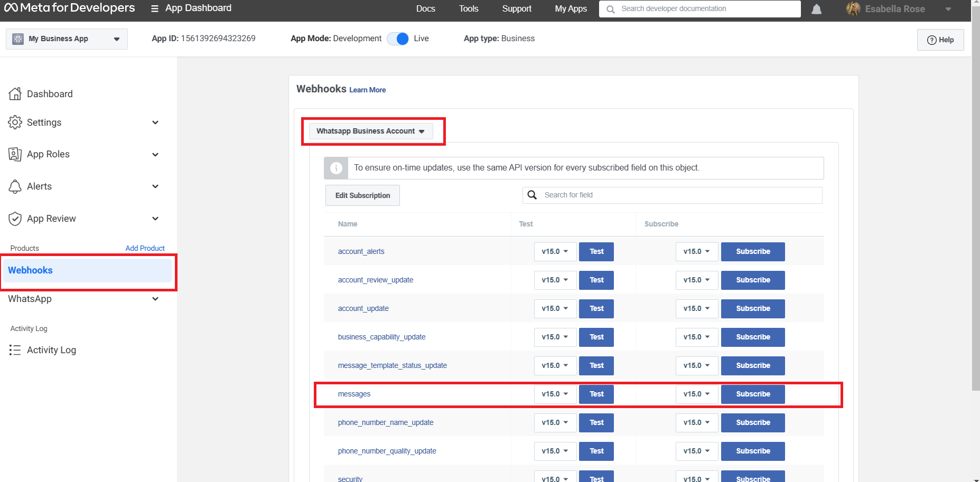Test the messages field

pos(596,394)
